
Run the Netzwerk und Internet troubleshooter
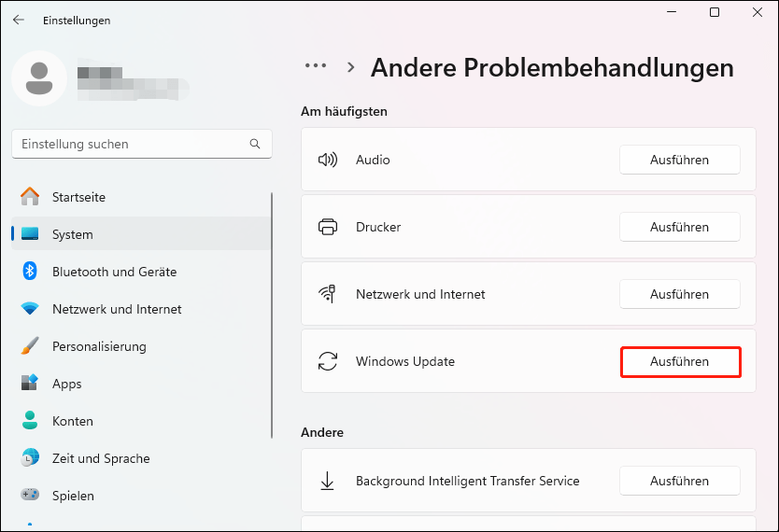click(680, 294)
